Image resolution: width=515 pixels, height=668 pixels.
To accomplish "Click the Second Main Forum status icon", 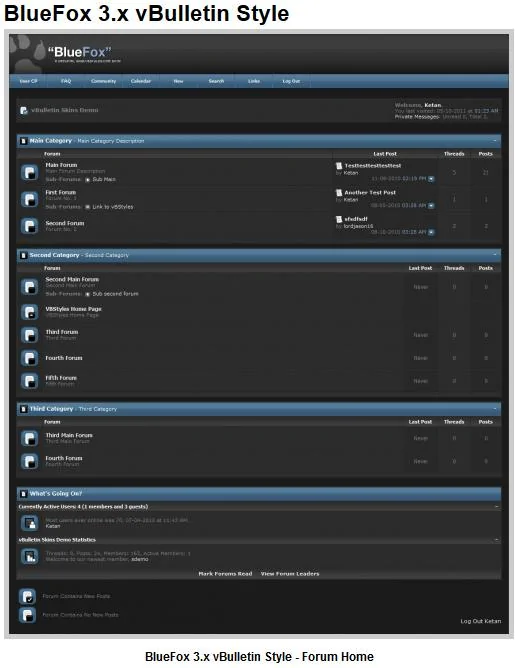I will (29, 287).
